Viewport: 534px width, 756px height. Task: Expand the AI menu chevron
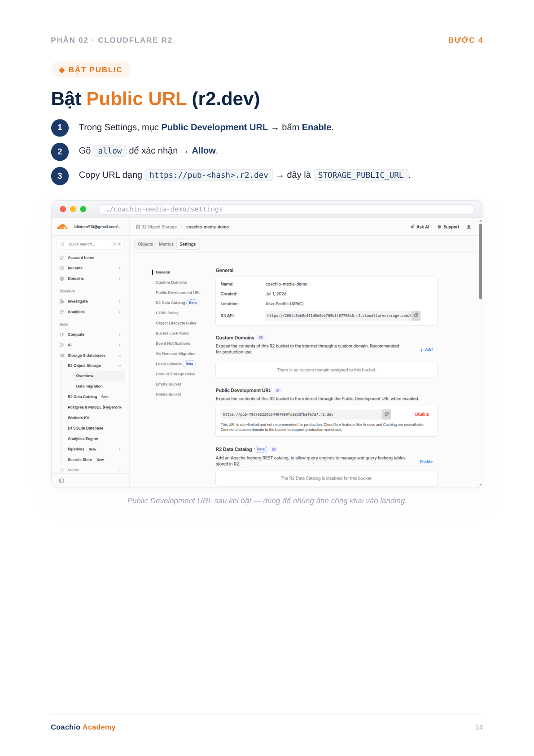coord(120,345)
